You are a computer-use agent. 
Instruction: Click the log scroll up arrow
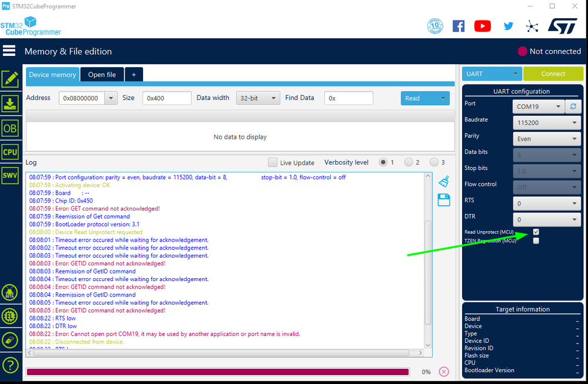click(x=428, y=176)
